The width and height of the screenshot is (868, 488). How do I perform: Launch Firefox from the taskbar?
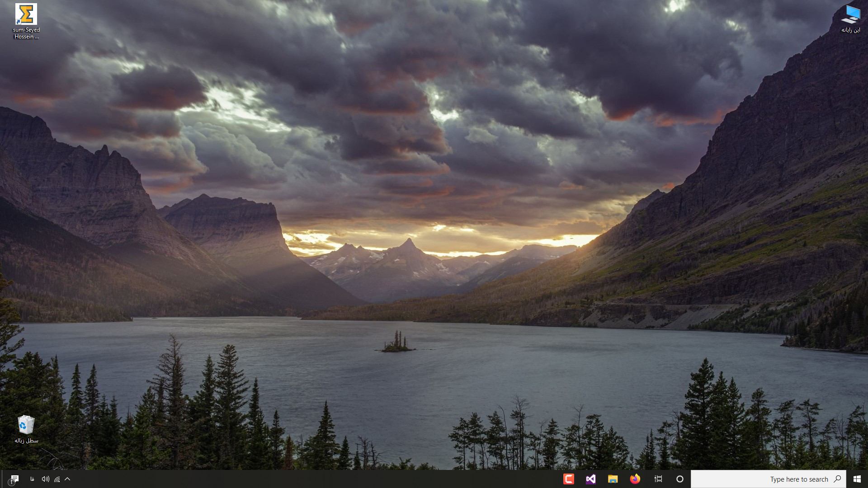pos(635,479)
